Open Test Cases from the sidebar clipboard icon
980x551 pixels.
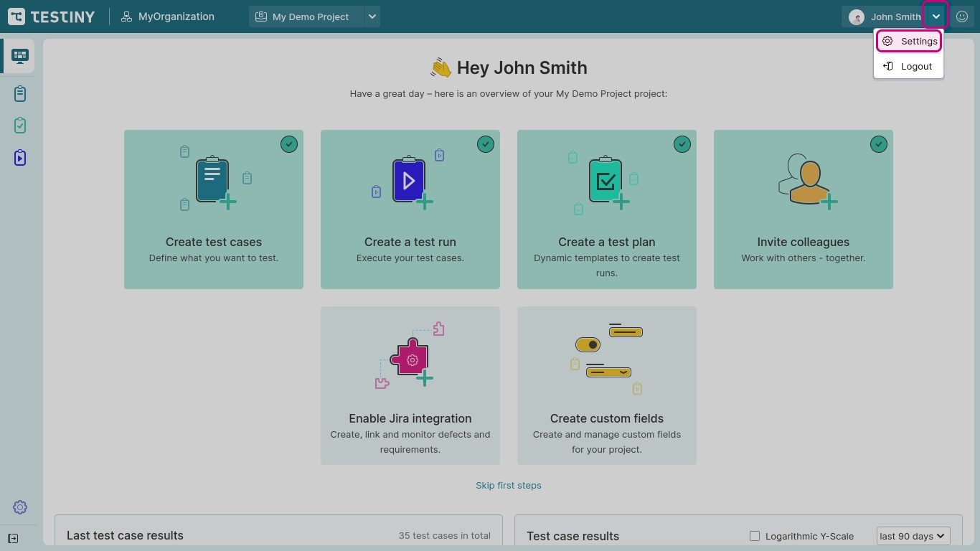19,94
